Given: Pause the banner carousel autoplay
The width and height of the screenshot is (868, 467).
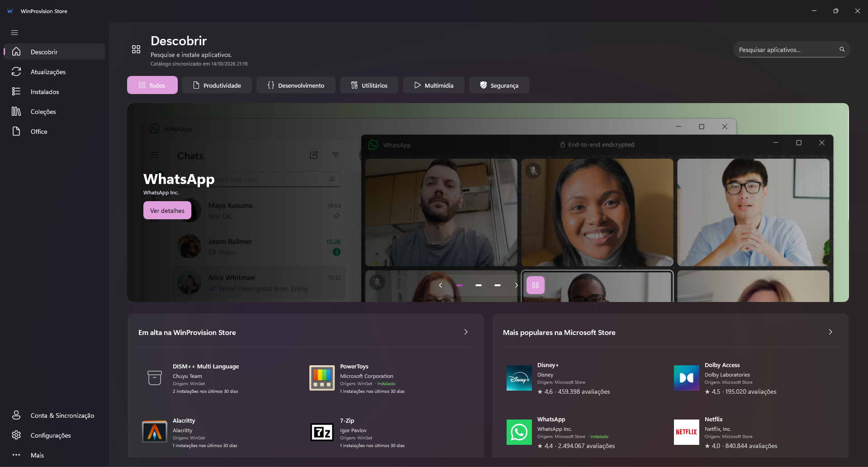Looking at the screenshot, I should pos(536,285).
